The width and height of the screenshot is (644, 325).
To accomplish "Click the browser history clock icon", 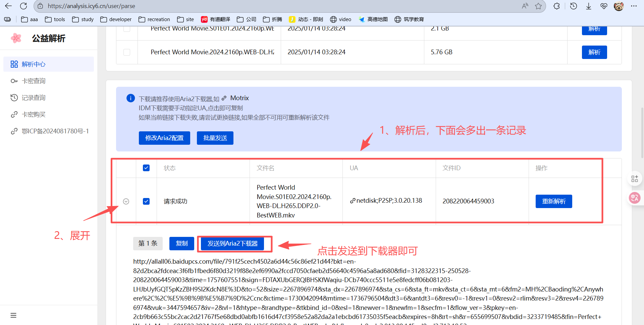I will pos(574,6).
